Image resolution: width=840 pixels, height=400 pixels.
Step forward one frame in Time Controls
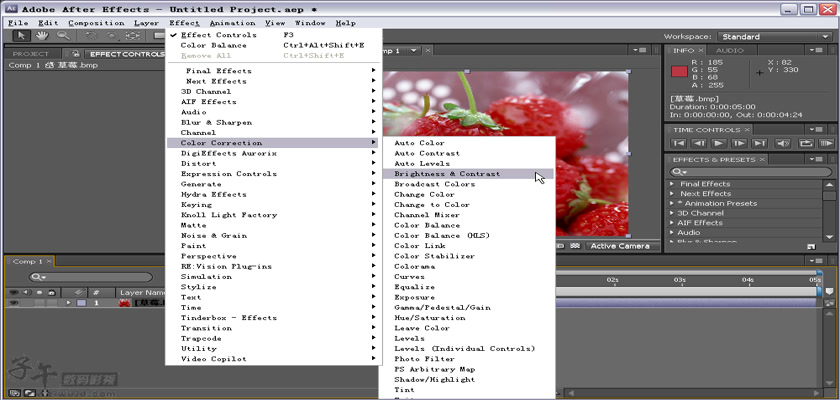(739, 144)
